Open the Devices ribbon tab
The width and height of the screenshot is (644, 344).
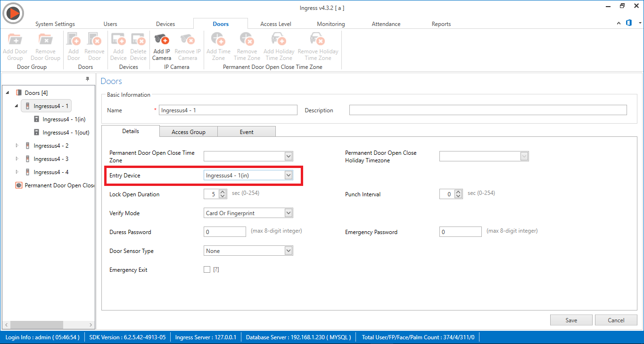tap(165, 24)
